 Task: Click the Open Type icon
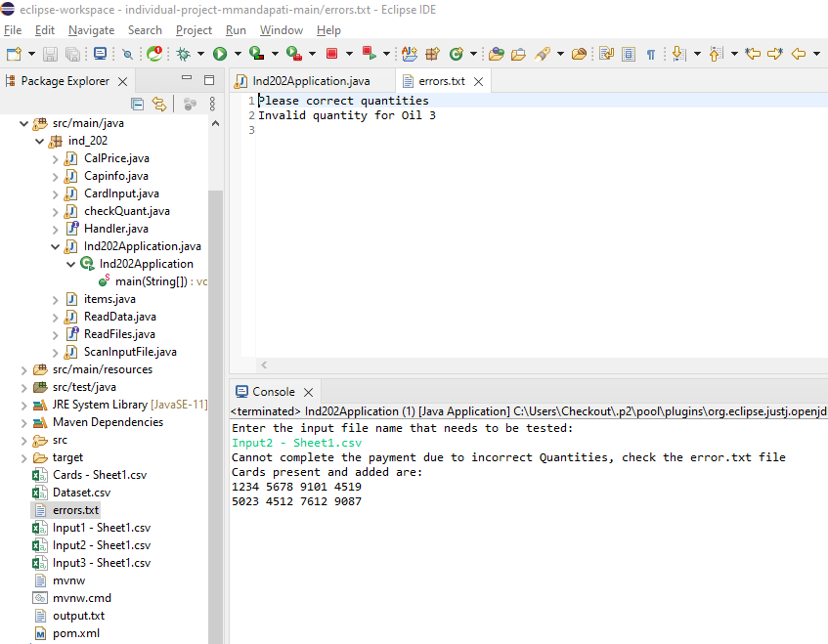pos(497,54)
